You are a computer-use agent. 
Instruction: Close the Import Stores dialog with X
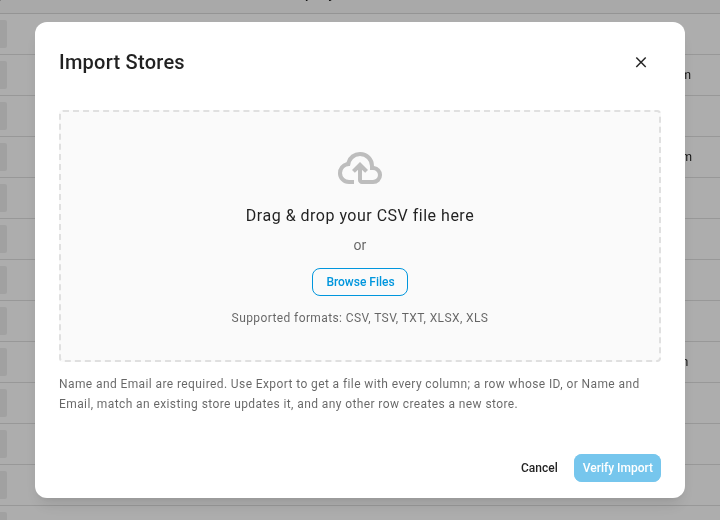point(641,62)
